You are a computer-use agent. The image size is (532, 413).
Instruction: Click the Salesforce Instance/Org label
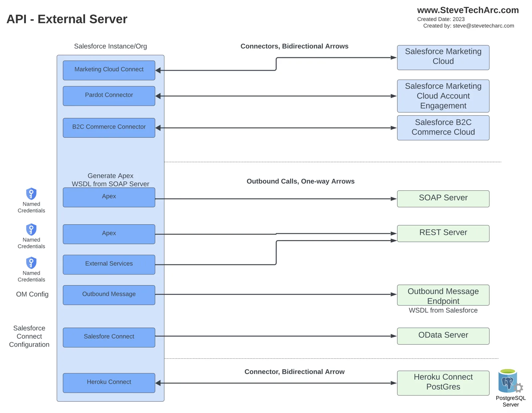pos(110,46)
